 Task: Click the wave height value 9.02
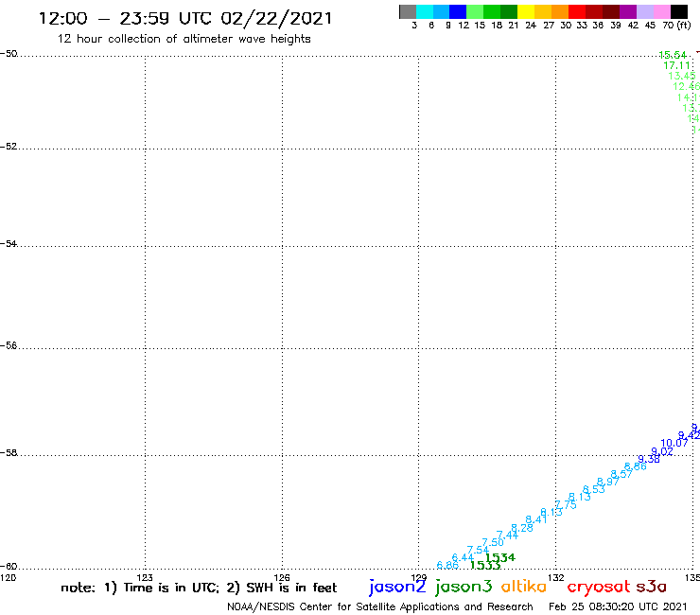click(662, 451)
